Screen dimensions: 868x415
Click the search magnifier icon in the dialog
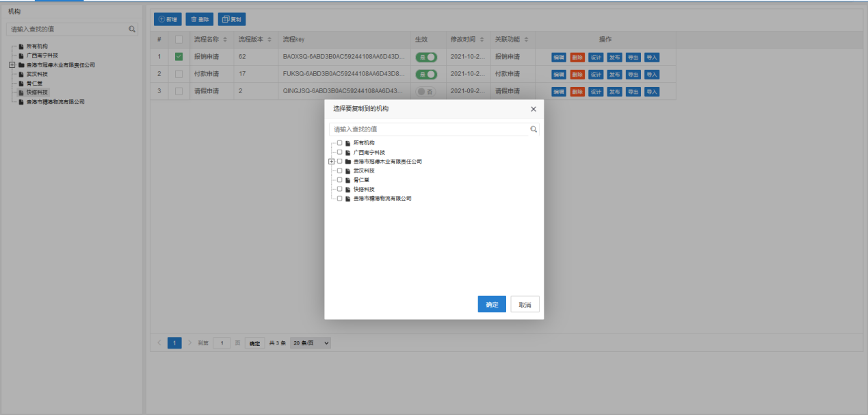tap(534, 129)
